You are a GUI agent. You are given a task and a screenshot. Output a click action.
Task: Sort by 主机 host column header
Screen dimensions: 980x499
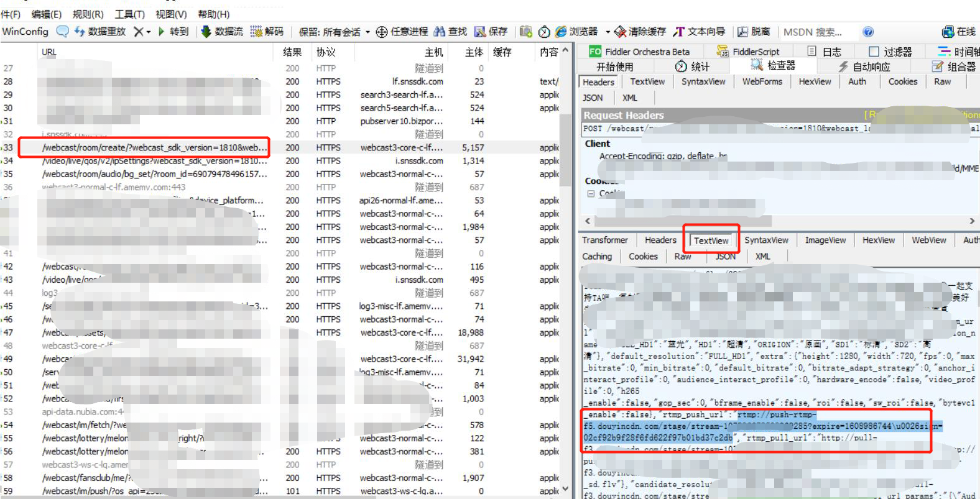[x=434, y=52]
